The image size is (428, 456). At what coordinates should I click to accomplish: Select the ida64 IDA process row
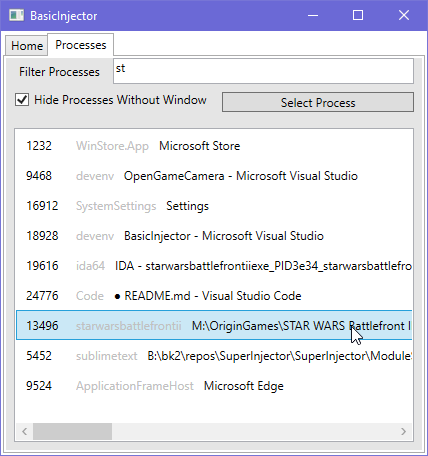(x=214, y=266)
